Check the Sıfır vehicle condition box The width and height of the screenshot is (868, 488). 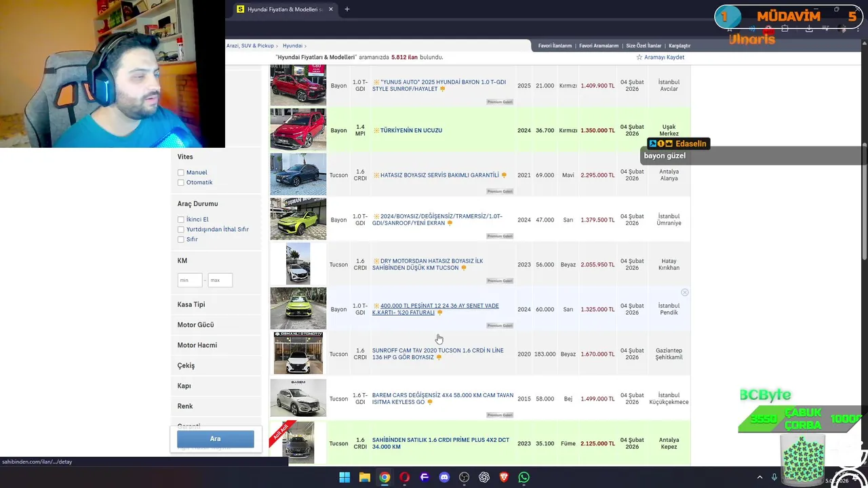[180, 239]
